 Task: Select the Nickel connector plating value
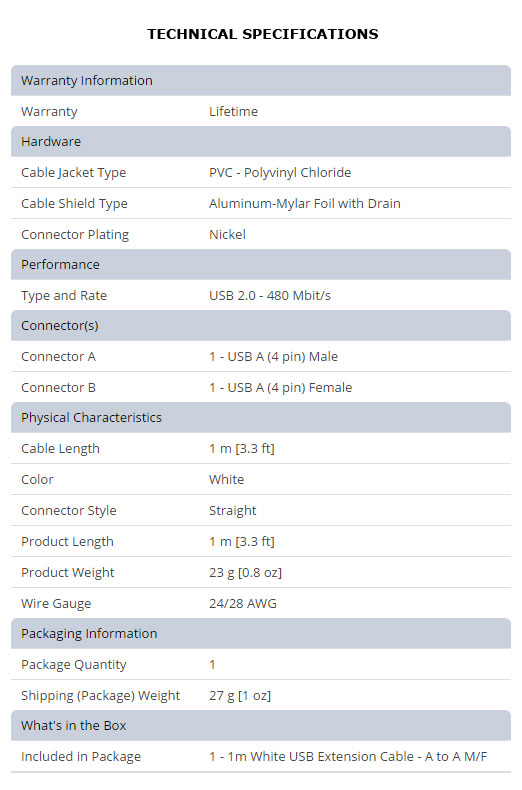(x=227, y=234)
